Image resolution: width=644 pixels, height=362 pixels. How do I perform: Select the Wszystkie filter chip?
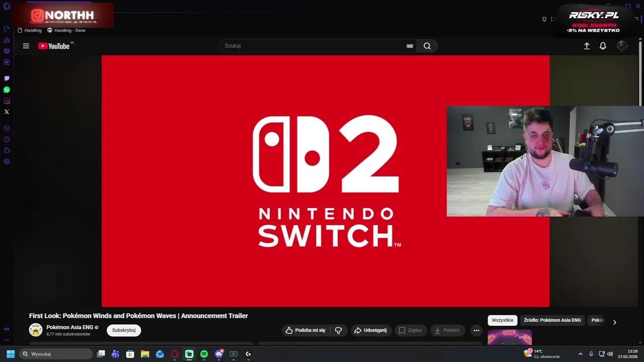click(503, 320)
